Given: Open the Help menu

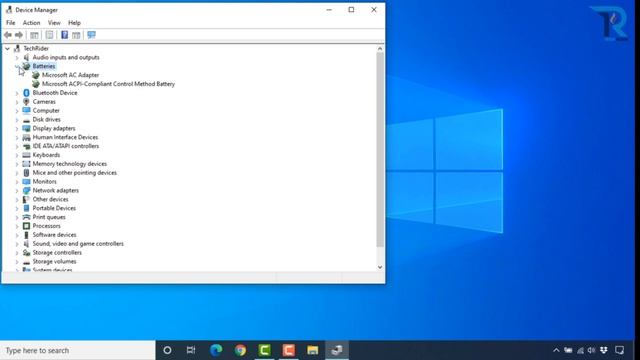Looking at the screenshot, I should coord(74,23).
